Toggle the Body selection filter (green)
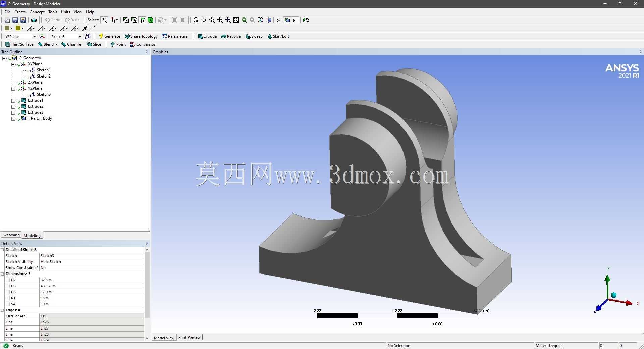 point(150,20)
